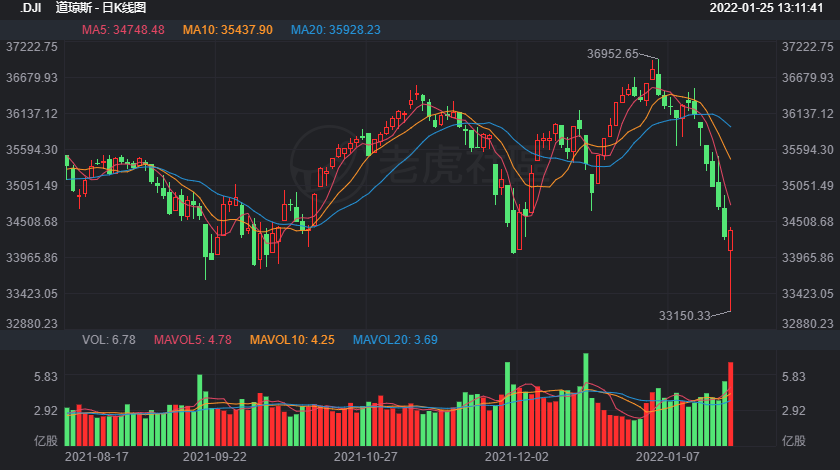The image size is (840, 470).
Task: Click the timestamp 2022-01-25 13:11:41
Action: click(766, 8)
